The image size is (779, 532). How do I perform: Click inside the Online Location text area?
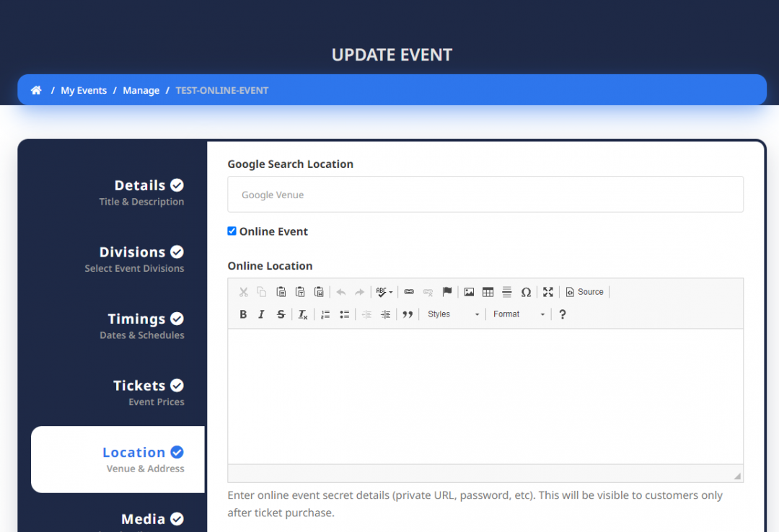pyautogui.click(x=485, y=396)
